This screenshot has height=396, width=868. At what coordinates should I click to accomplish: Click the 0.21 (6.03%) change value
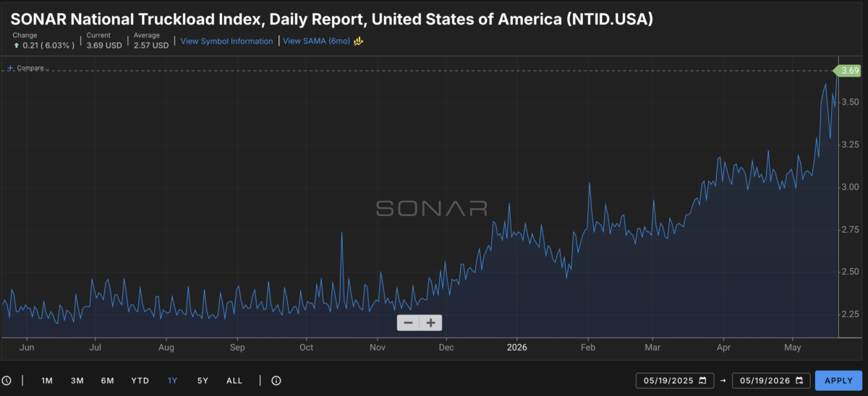(48, 45)
